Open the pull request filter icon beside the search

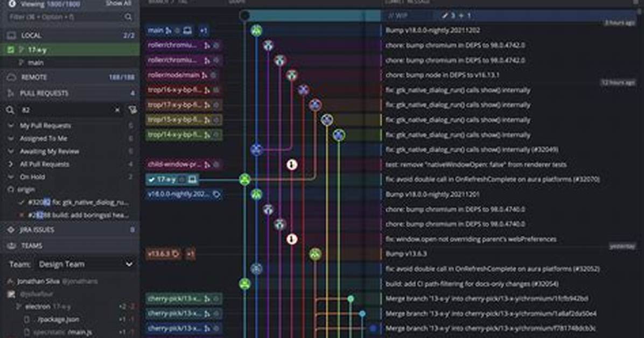point(132,110)
